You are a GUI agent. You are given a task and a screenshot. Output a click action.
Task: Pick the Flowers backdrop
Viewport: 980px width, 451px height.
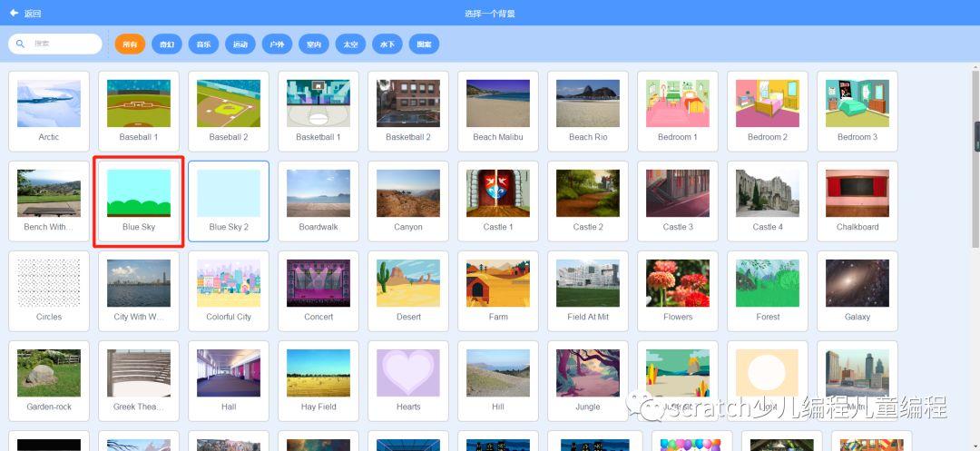[x=678, y=291]
